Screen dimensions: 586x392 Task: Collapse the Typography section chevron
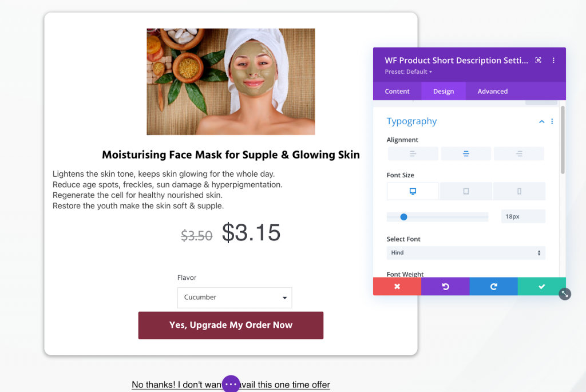pos(541,121)
